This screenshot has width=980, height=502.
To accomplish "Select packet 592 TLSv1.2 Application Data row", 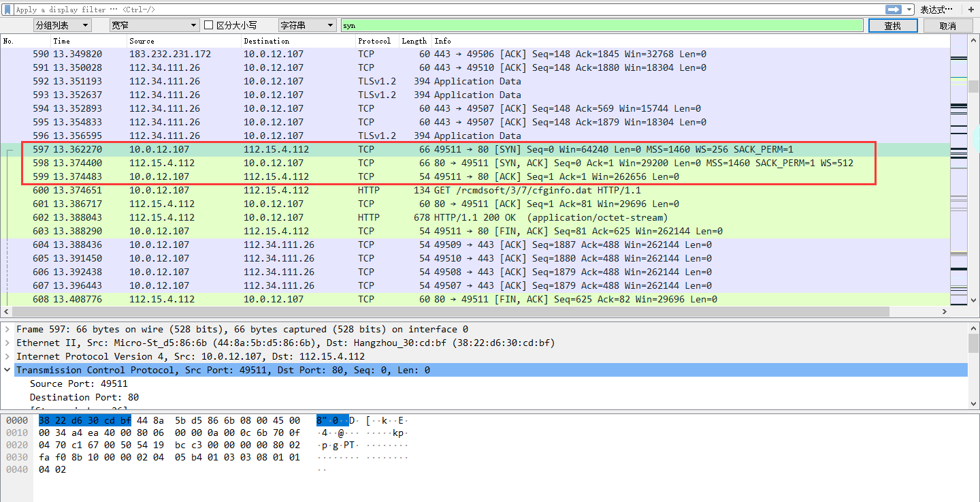I will pyautogui.click(x=475, y=81).
